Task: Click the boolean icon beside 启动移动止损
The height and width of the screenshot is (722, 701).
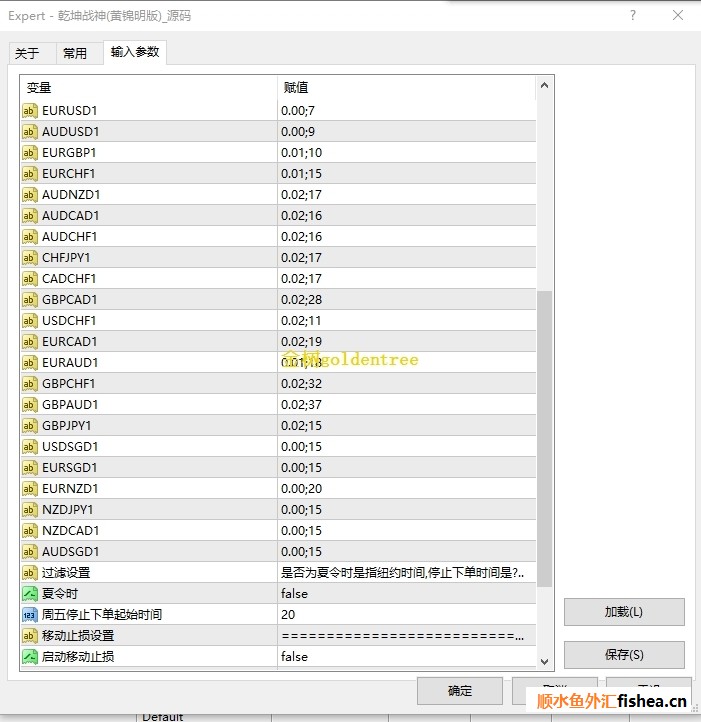Action: coord(30,657)
